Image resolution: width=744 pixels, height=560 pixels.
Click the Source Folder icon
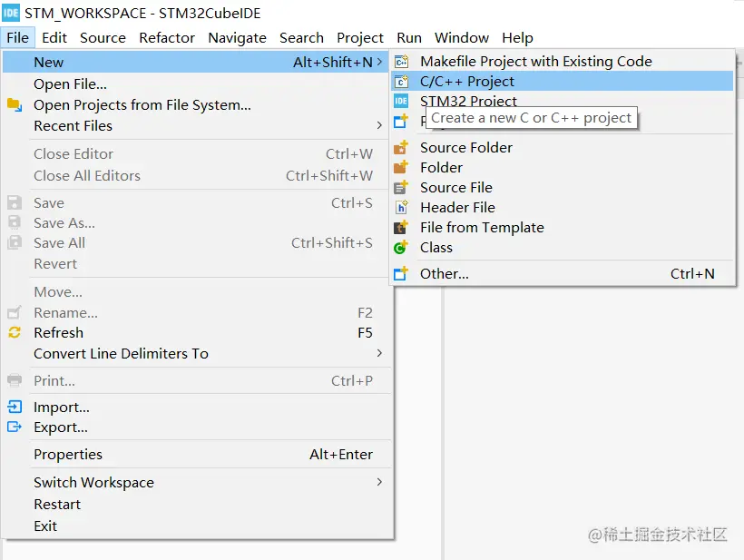[401, 148]
